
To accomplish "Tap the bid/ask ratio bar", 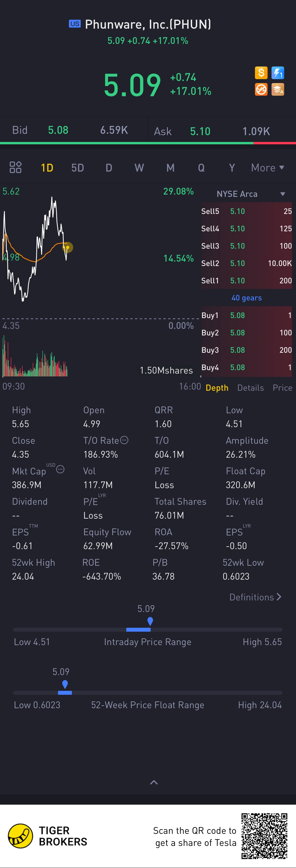I will [x=148, y=143].
